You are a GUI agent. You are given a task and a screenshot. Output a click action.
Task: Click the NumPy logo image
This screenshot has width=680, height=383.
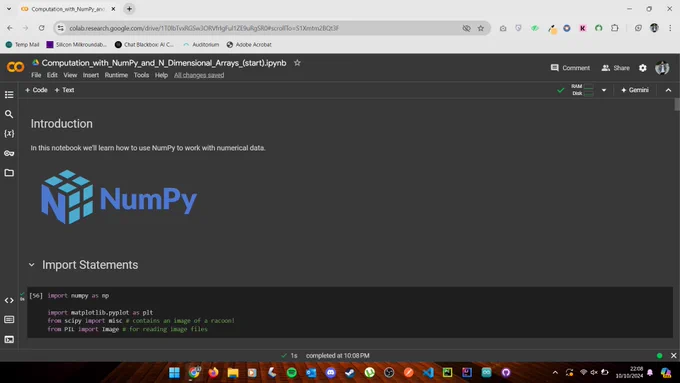click(x=119, y=197)
